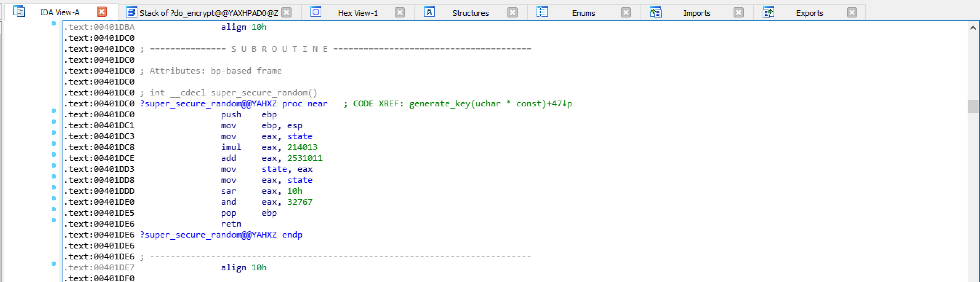
Task: Toggle breakpoint dot at push ebp line
Action: (54, 111)
